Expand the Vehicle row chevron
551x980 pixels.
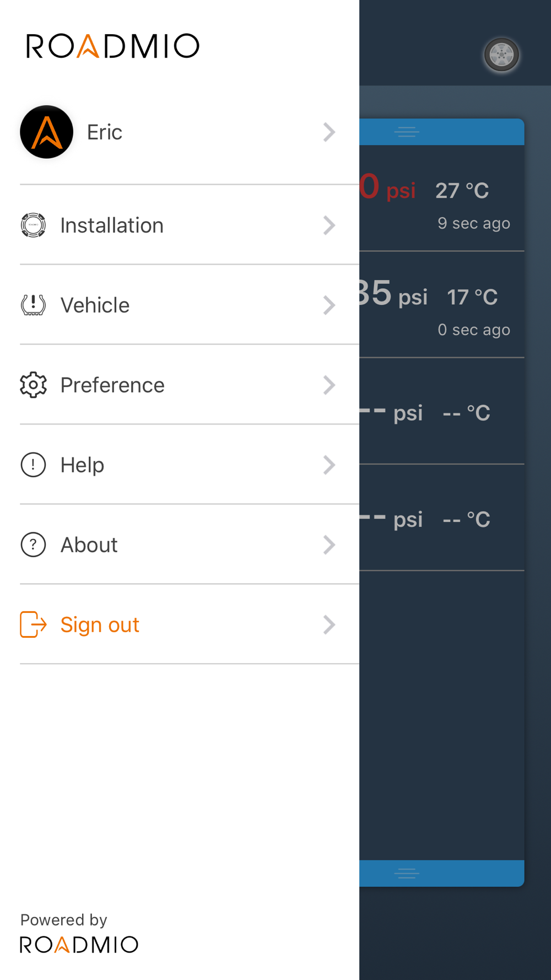click(329, 305)
